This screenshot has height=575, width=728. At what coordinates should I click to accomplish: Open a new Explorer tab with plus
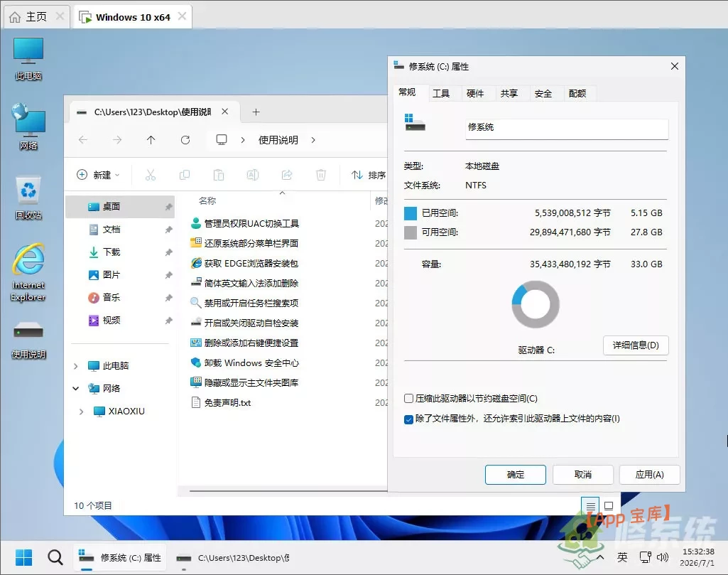click(x=256, y=112)
